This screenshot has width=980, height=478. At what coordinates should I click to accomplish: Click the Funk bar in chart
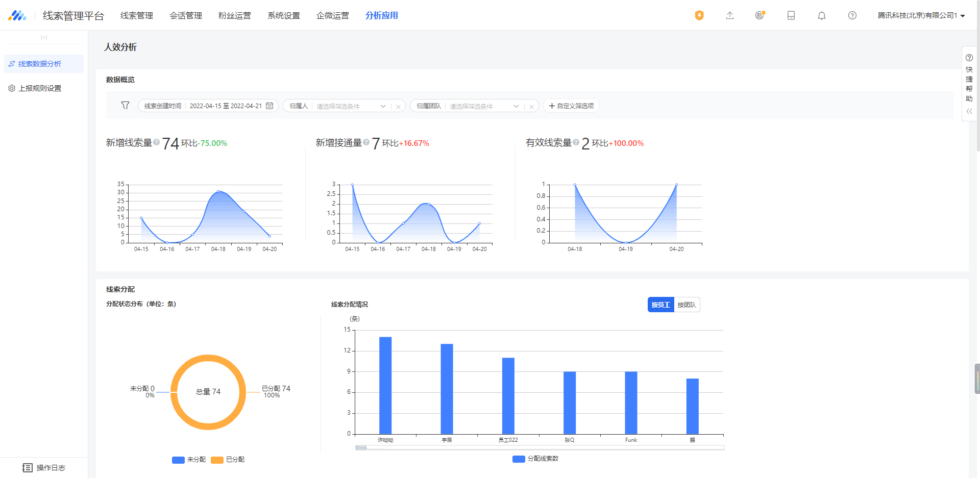tap(631, 402)
